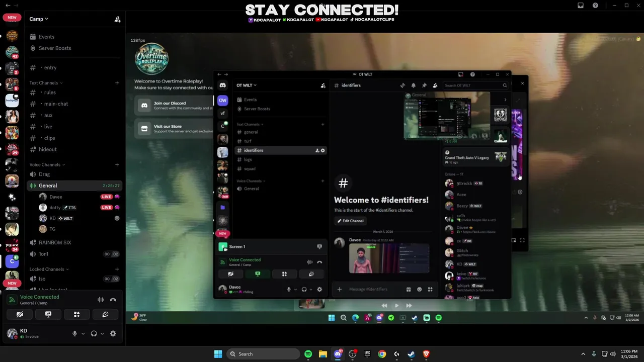This screenshot has width=644, height=362.
Task: Open User Settings gear next to KD
Action: 113,333
